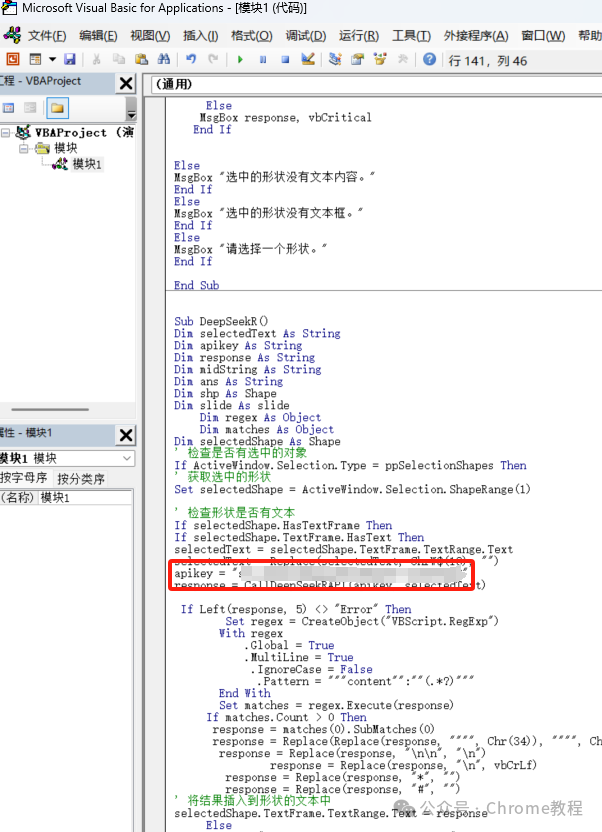Click the Sub DeepSeekR() code line

tap(221, 321)
